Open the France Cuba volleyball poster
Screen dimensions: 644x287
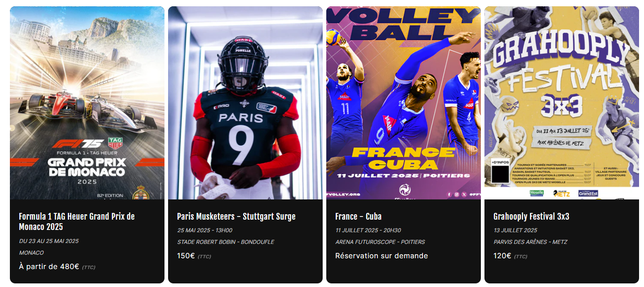404,103
